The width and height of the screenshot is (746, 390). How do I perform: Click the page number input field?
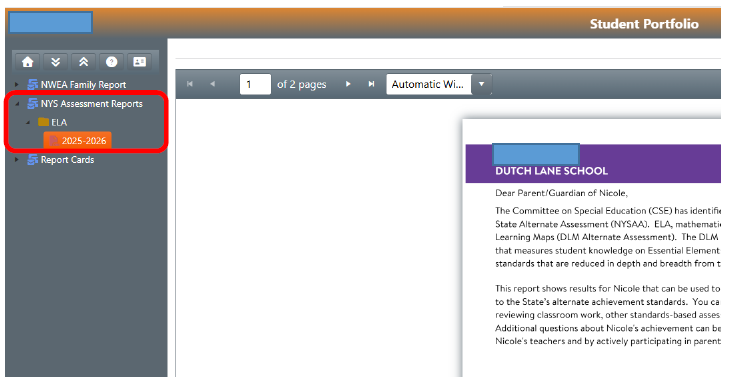(255, 84)
